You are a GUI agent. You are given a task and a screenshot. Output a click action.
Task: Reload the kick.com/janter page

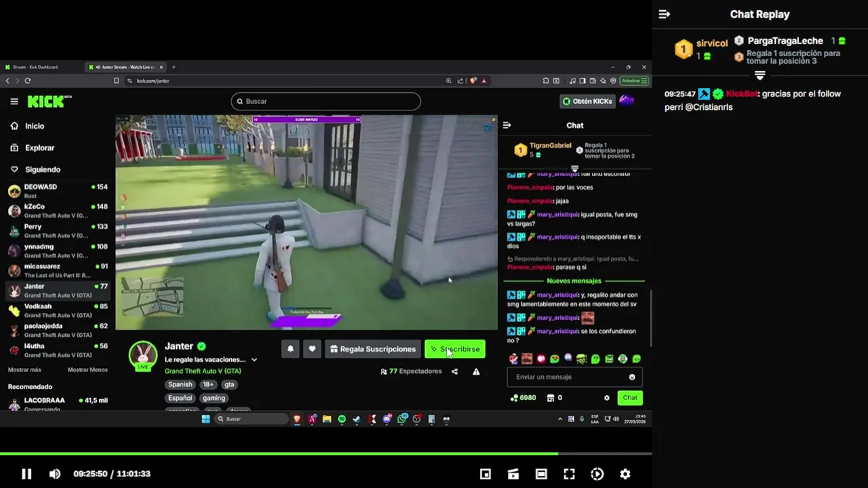click(x=28, y=81)
